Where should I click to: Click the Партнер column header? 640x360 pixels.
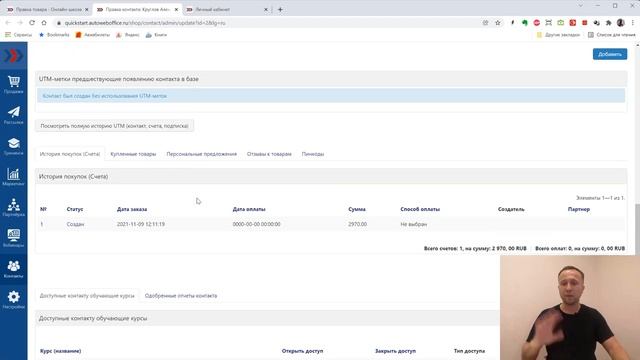579,209
